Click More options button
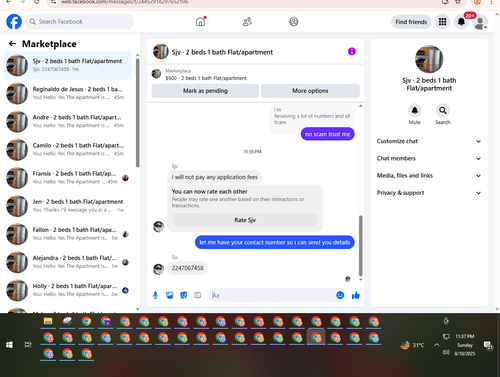 [x=310, y=91]
